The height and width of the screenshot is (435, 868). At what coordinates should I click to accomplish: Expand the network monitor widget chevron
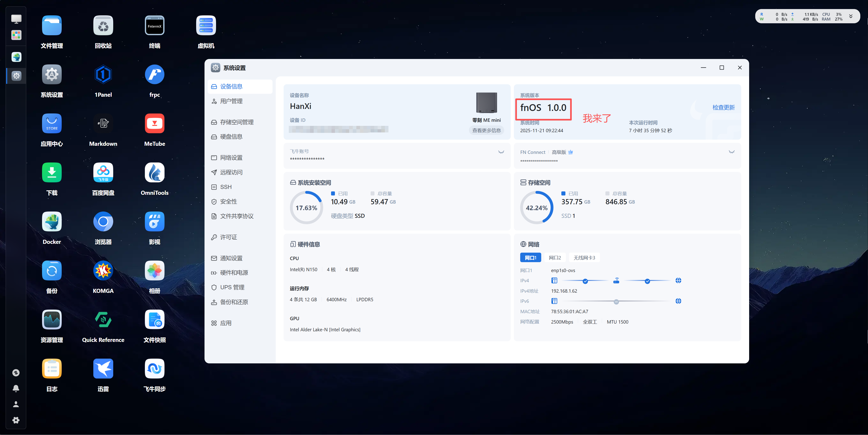tap(851, 16)
